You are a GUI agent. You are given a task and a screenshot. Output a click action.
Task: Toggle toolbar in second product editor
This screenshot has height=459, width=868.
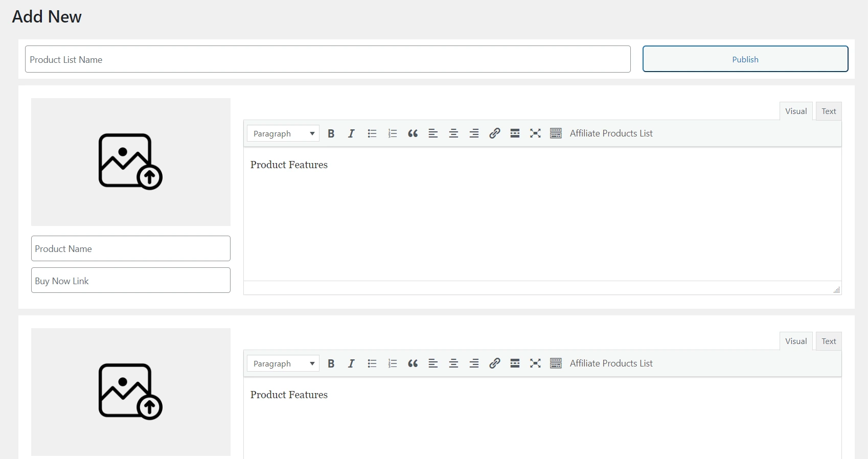click(556, 363)
